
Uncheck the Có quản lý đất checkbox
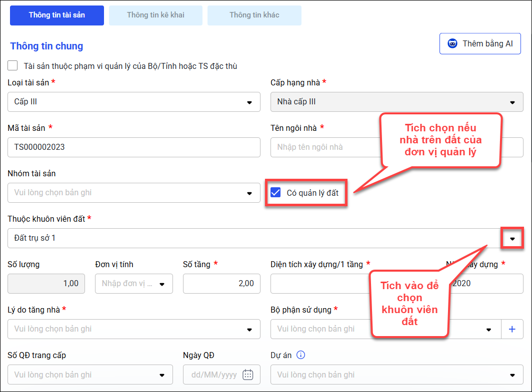(x=275, y=193)
